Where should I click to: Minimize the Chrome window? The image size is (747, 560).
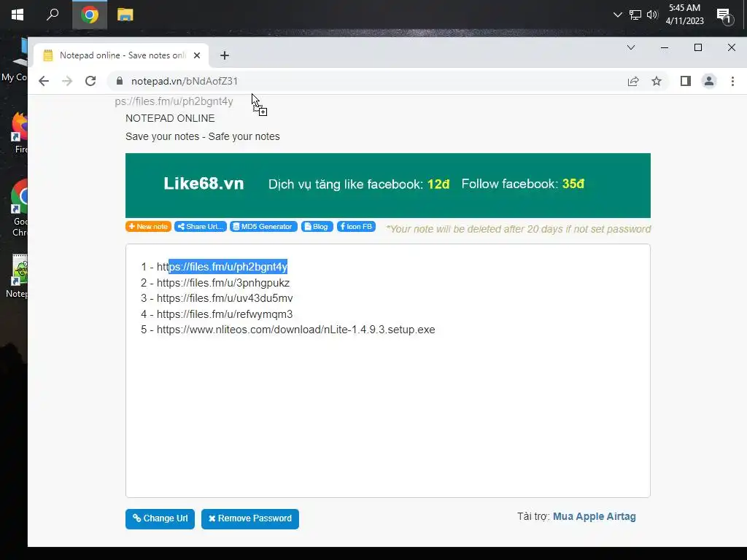pyautogui.click(x=664, y=47)
